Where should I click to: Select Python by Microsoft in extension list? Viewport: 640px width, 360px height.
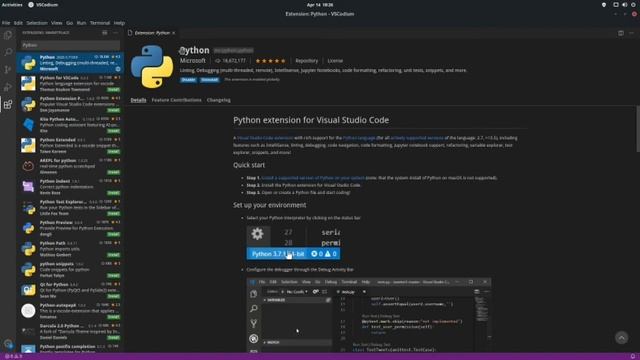70,63
